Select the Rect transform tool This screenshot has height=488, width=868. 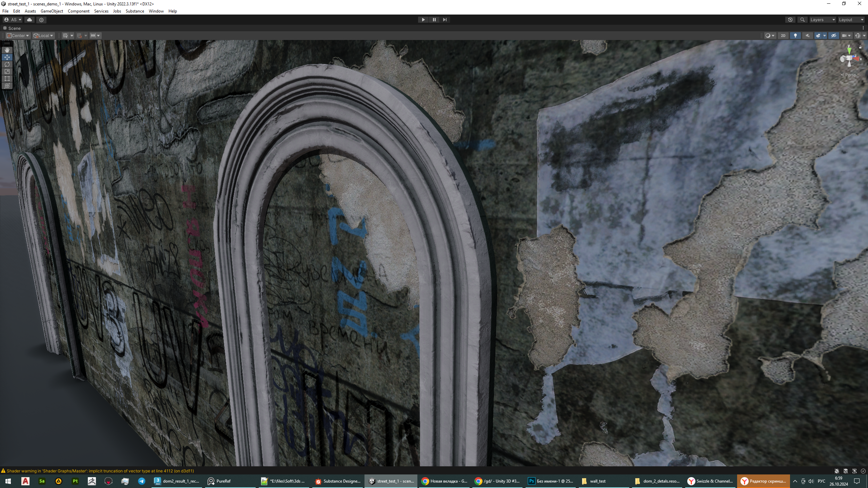pos(7,79)
